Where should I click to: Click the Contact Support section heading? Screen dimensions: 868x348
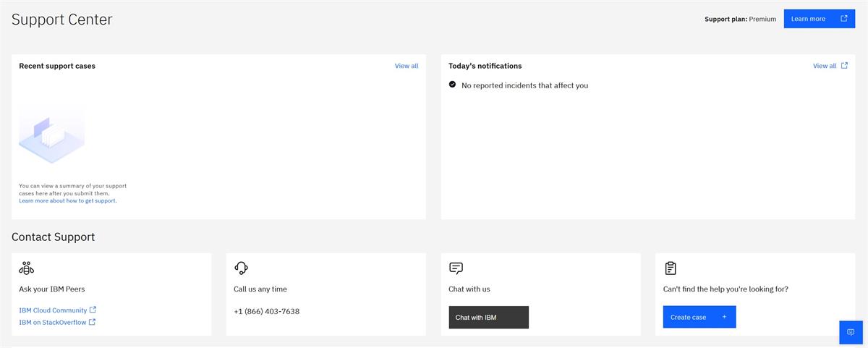pos(53,237)
